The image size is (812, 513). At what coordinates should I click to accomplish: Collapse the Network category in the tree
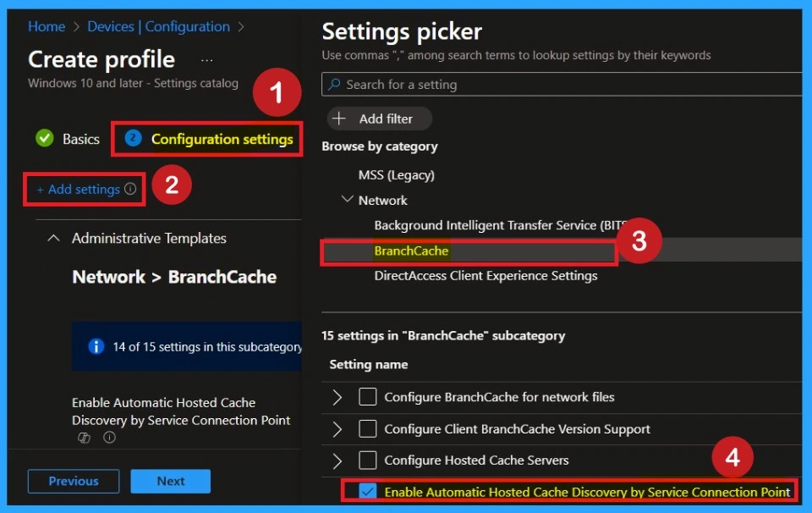[347, 201]
